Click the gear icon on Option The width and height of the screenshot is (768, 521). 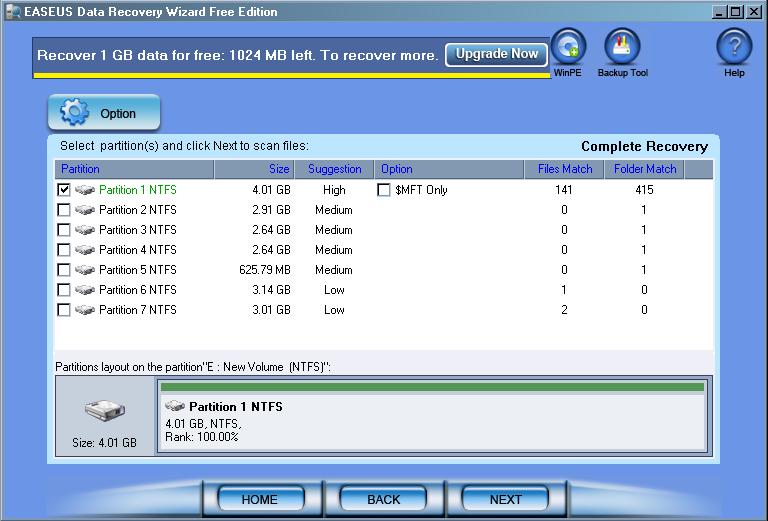(74, 113)
